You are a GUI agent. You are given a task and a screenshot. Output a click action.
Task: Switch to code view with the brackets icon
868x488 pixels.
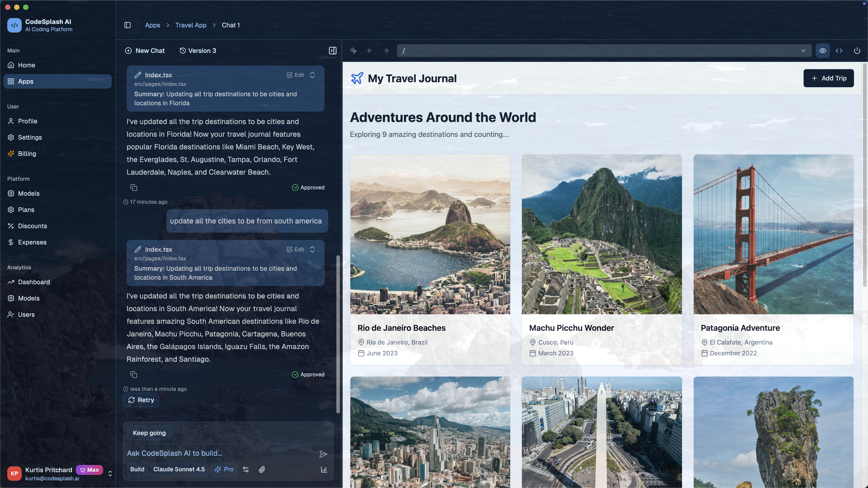pyautogui.click(x=839, y=51)
